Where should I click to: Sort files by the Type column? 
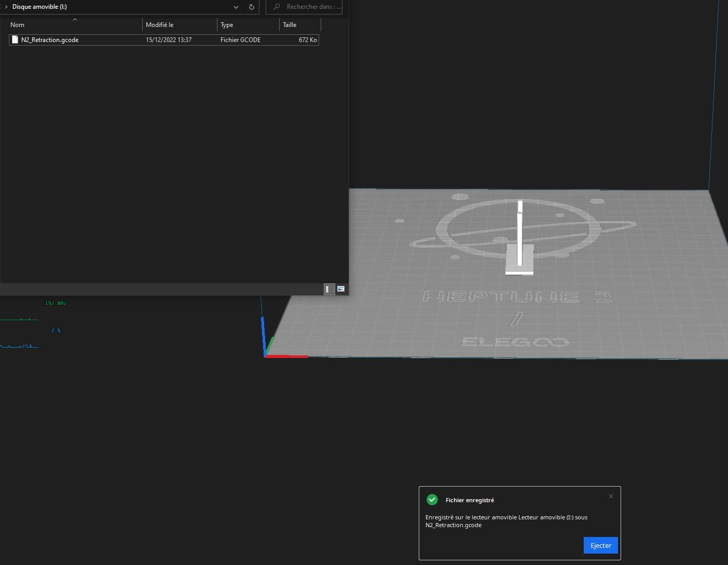[248, 25]
